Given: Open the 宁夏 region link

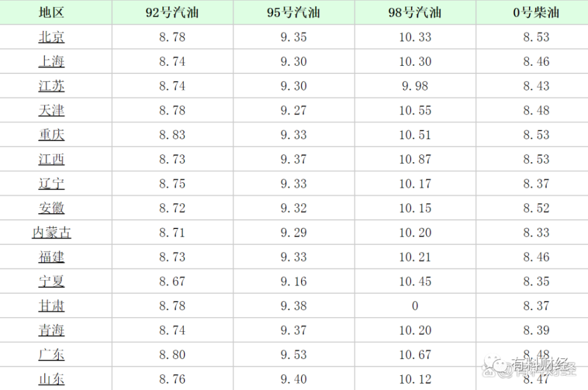Looking at the screenshot, I should [x=52, y=282].
